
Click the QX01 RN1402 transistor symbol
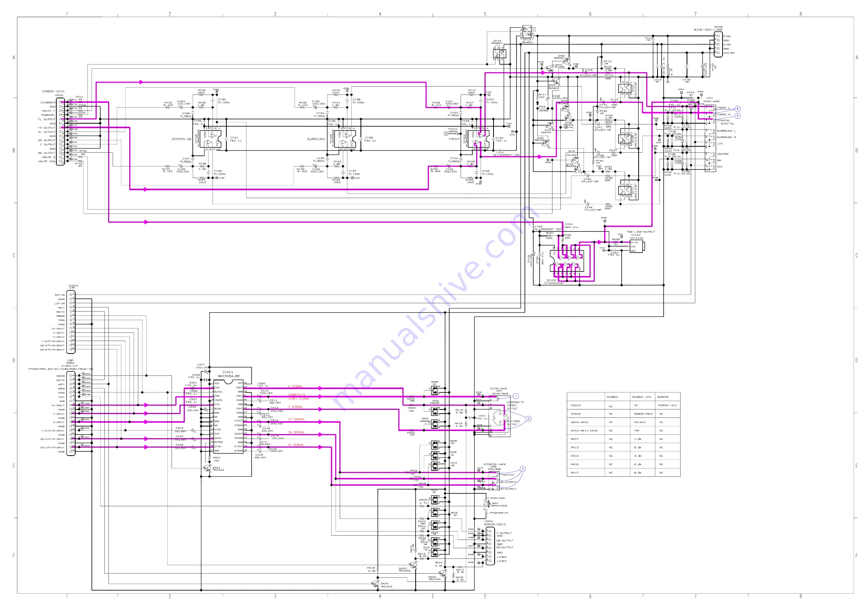(208, 468)
